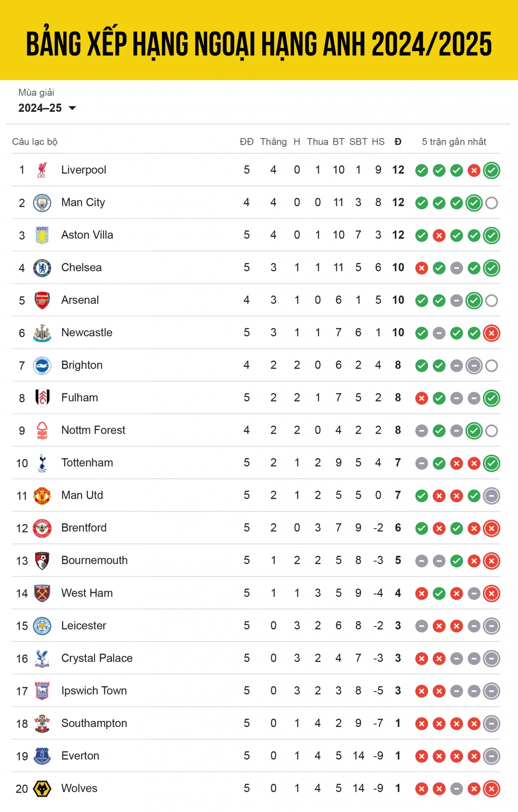Screen dimensions: 518x812
Task: Sort by the Thắng column header
Action: (x=273, y=142)
